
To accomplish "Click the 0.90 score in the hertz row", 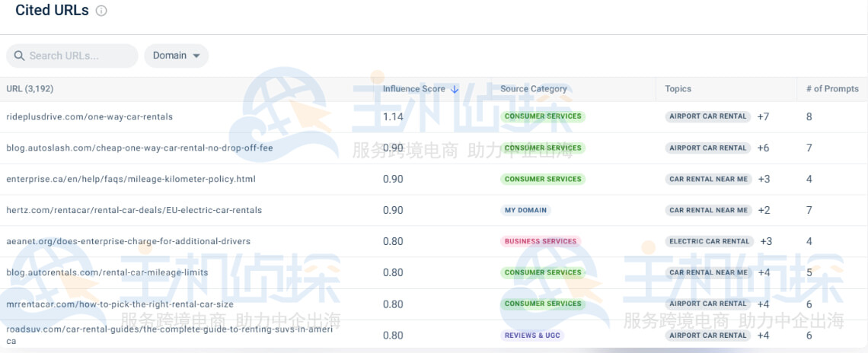I will pos(393,210).
